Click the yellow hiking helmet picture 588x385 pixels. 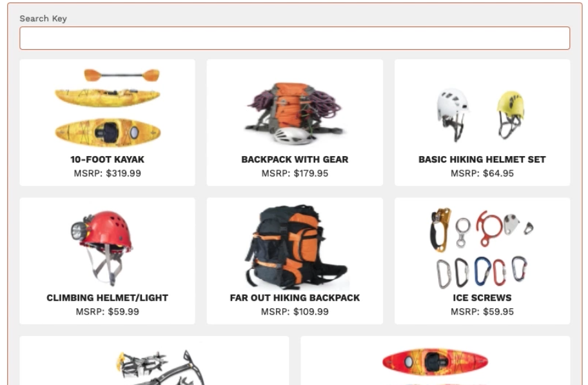point(511,114)
